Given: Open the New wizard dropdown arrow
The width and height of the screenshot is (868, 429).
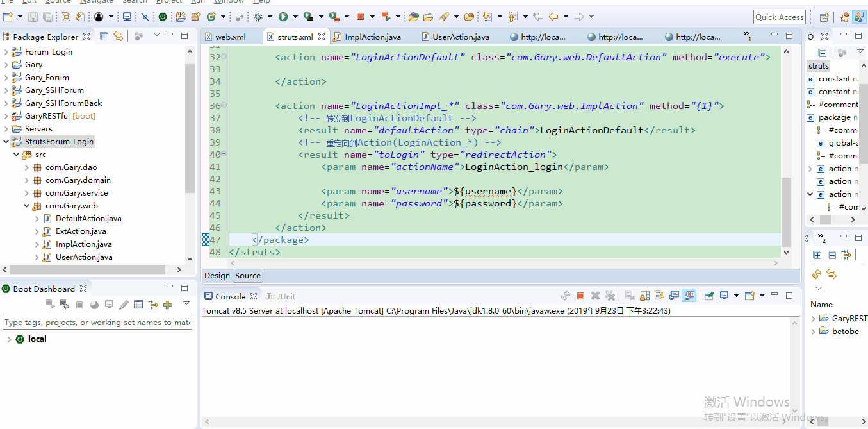Looking at the screenshot, I should pyautogui.click(x=20, y=17).
